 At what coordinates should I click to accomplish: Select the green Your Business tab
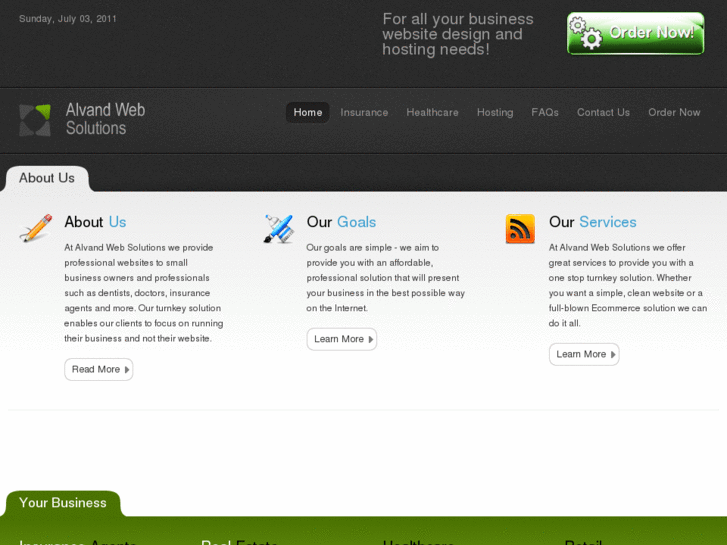63,503
